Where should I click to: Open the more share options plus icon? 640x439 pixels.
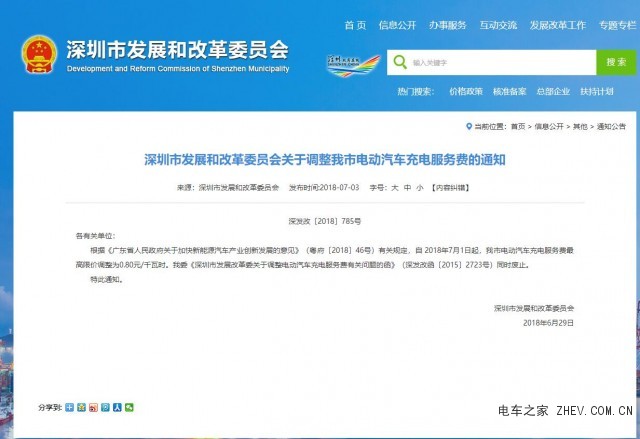tap(70, 407)
